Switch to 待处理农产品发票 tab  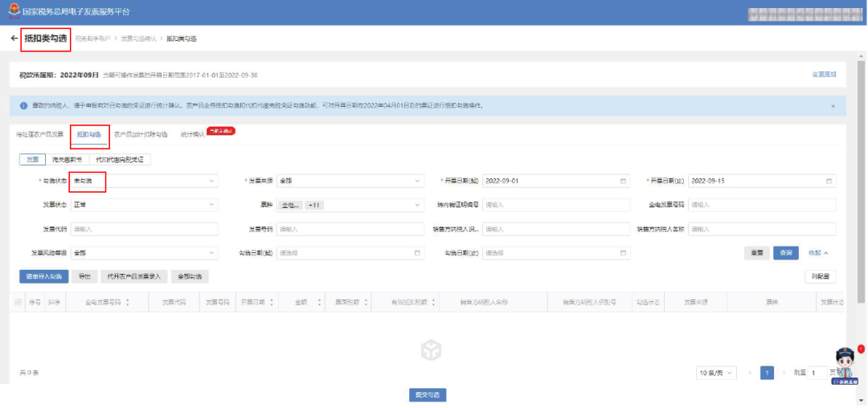39,134
